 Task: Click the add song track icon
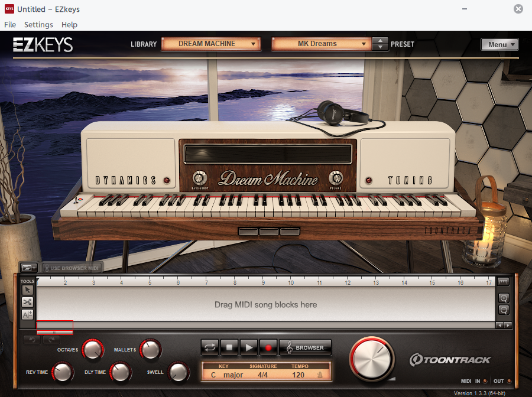point(29,268)
